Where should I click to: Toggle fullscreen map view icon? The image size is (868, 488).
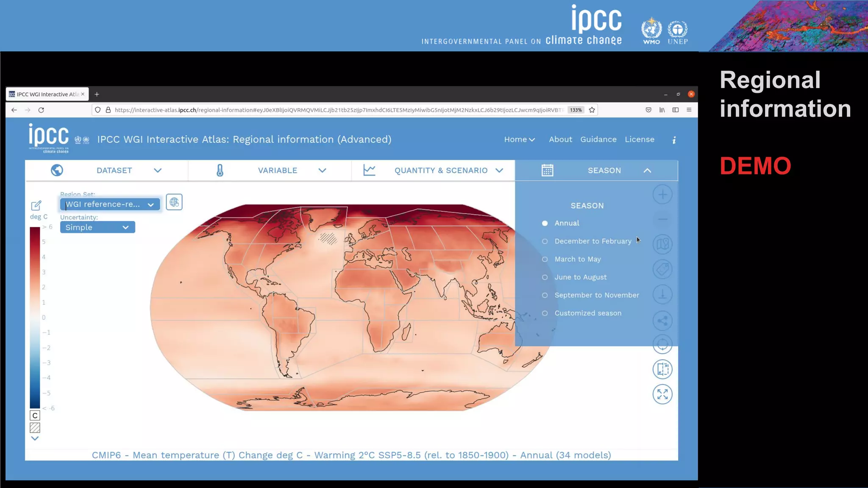pyautogui.click(x=662, y=394)
